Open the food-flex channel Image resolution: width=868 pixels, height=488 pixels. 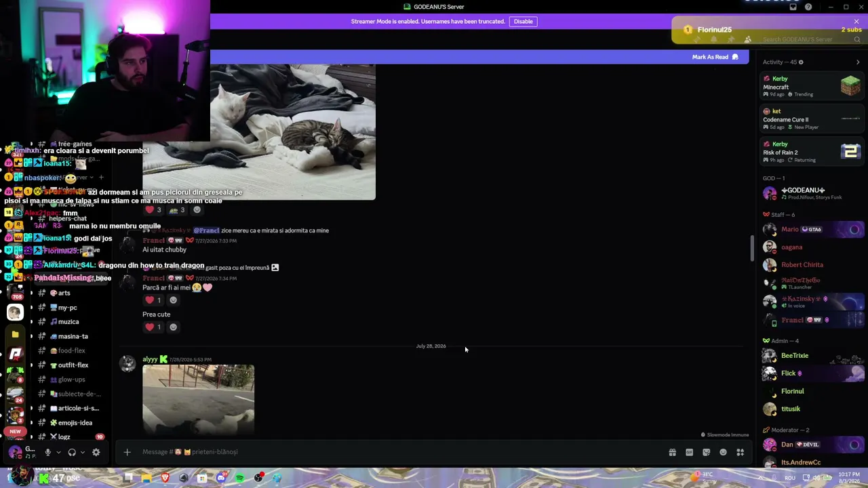[x=71, y=350]
